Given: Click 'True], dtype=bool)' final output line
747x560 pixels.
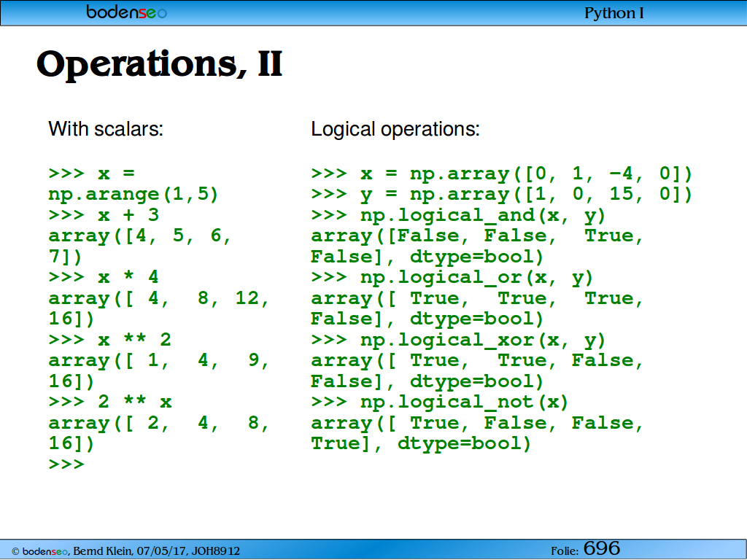Looking at the screenshot, I should pyautogui.click(x=421, y=444).
